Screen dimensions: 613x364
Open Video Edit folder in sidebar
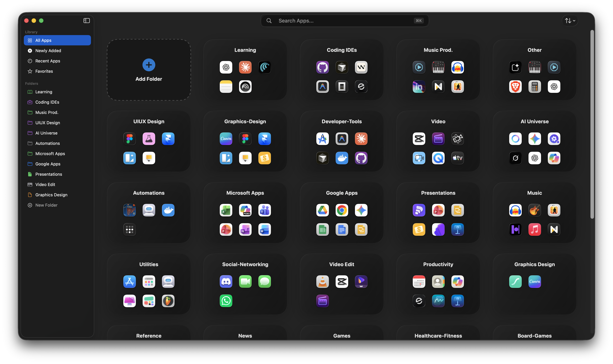pyautogui.click(x=45, y=184)
